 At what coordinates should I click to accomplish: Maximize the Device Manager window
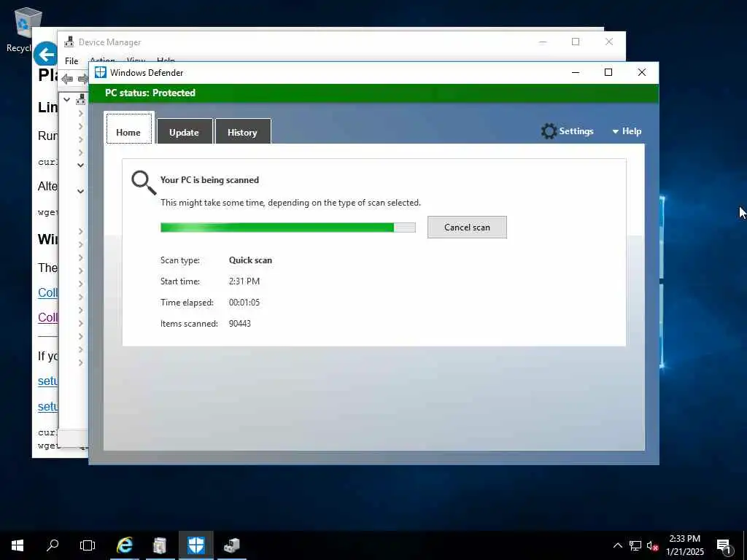(x=576, y=42)
